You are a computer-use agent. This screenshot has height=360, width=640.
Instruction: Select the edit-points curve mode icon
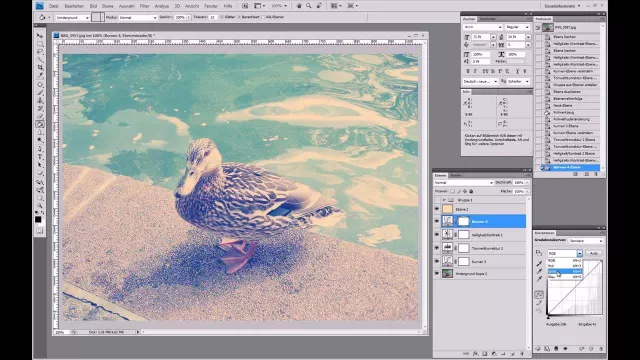click(x=539, y=295)
